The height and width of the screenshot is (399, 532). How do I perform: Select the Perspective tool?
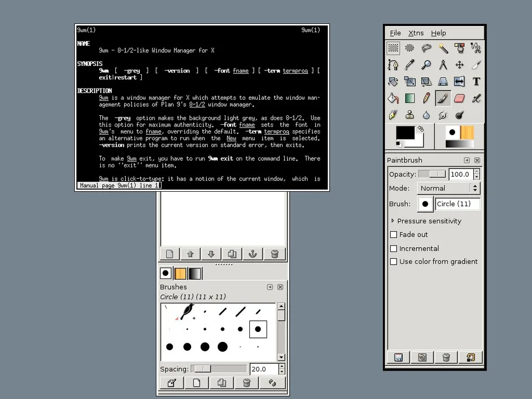pyautogui.click(x=443, y=81)
